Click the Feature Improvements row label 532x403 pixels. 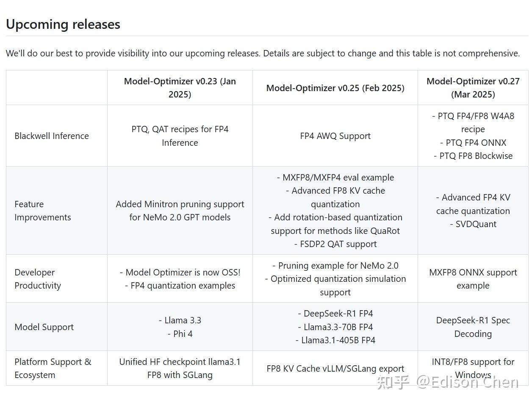click(43, 211)
